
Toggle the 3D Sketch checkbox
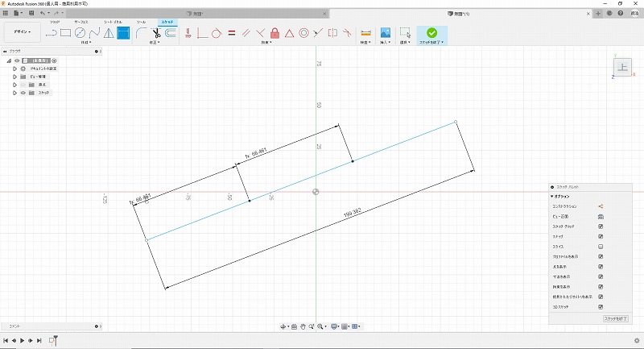point(601,306)
